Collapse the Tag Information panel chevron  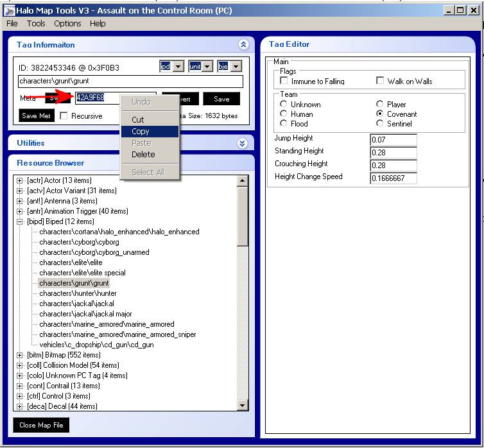pos(243,45)
